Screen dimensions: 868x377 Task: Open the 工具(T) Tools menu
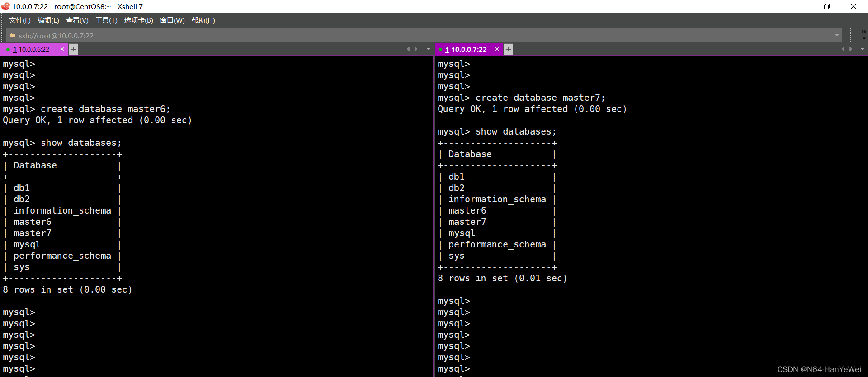(x=106, y=20)
